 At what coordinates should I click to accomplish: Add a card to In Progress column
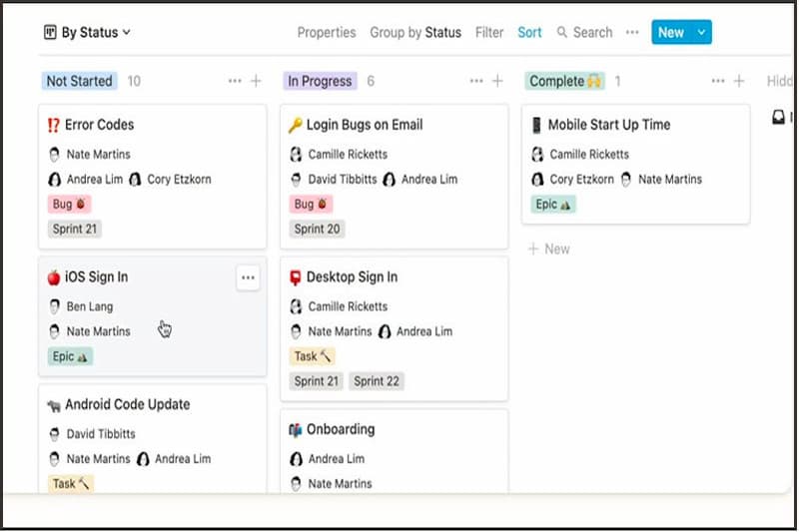click(x=497, y=81)
